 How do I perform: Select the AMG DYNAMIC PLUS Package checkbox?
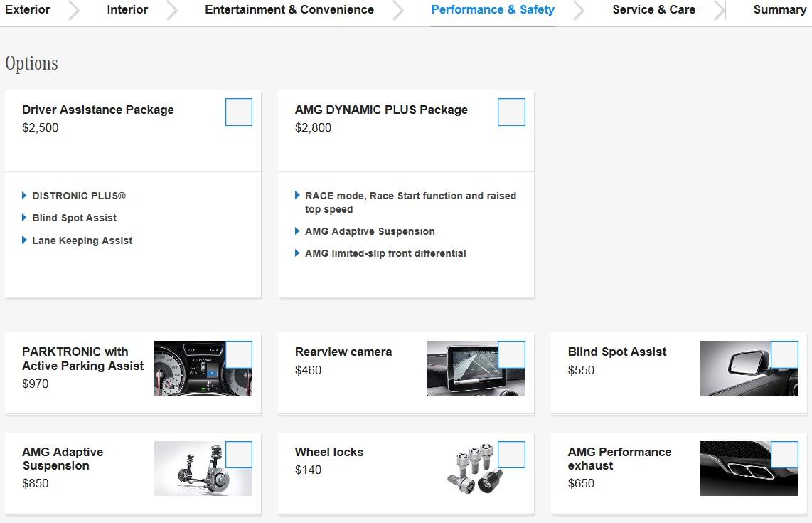pos(512,112)
